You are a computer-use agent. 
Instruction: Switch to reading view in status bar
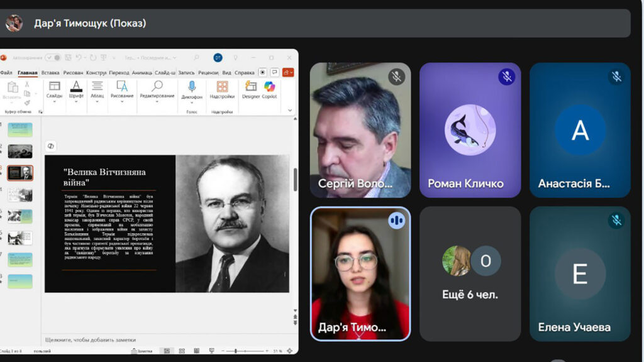tap(196, 351)
